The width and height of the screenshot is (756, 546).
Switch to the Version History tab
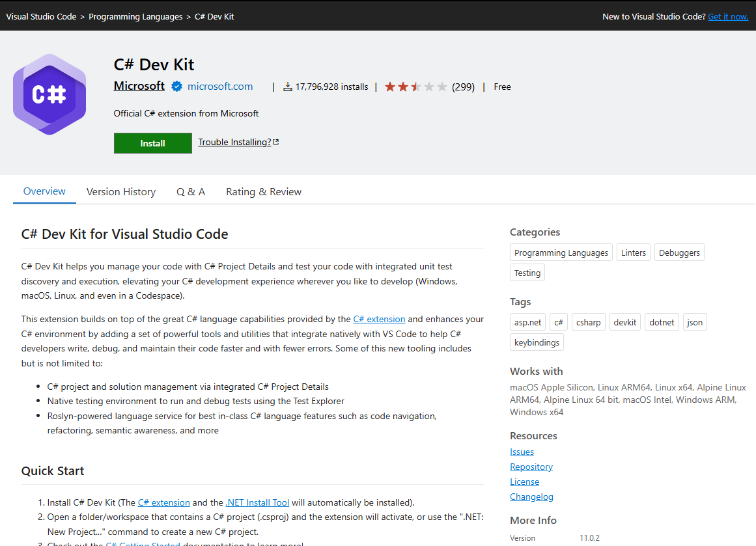[121, 192]
